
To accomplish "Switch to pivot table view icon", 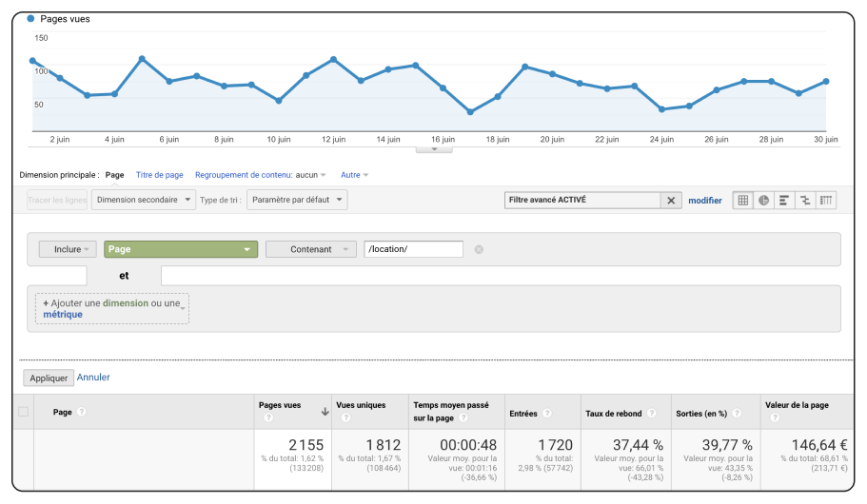I will (825, 200).
